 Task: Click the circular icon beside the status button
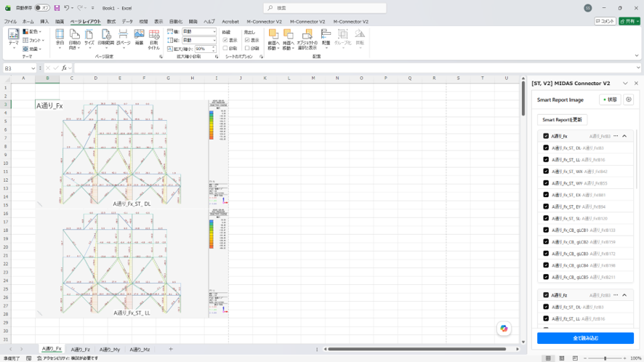point(629,100)
